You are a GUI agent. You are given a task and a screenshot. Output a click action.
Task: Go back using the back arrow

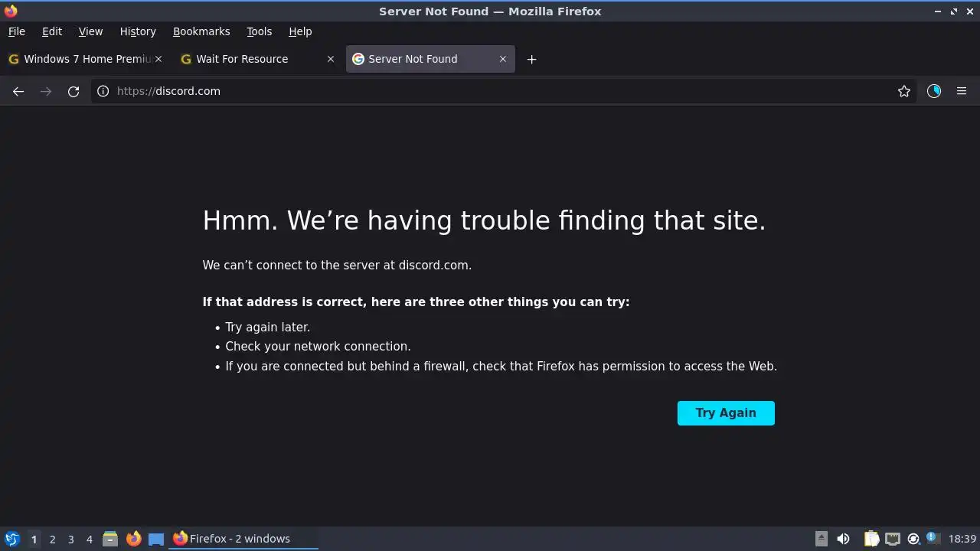click(x=18, y=91)
